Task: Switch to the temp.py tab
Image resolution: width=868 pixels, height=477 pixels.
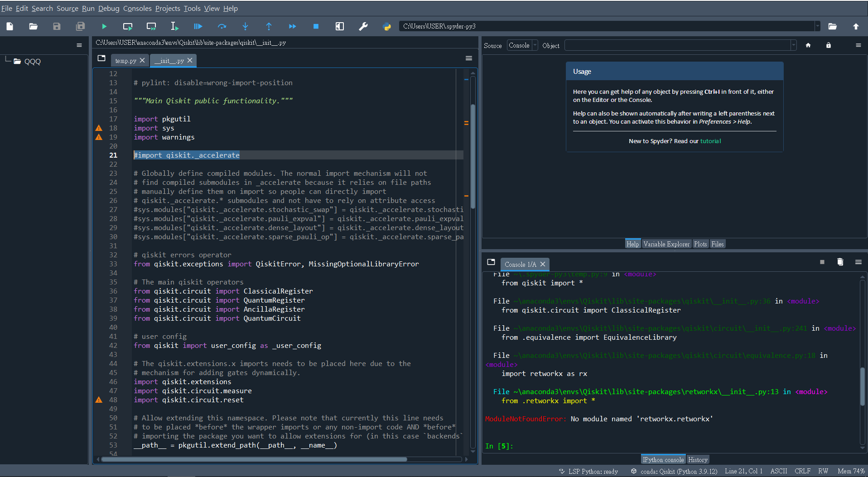Action: coord(125,61)
